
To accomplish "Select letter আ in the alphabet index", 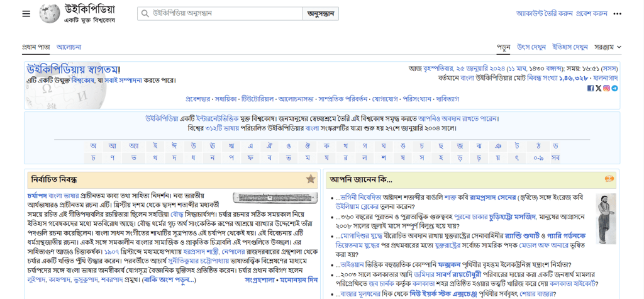I will point(112,146).
